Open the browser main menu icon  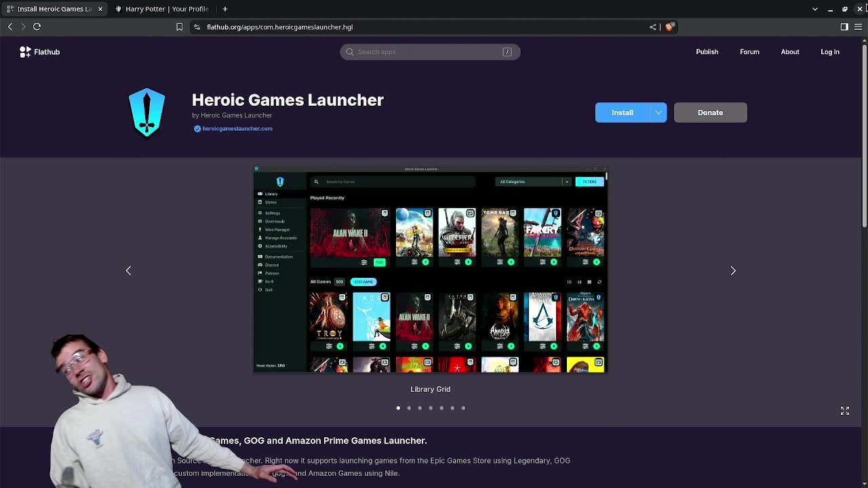pyautogui.click(x=859, y=27)
